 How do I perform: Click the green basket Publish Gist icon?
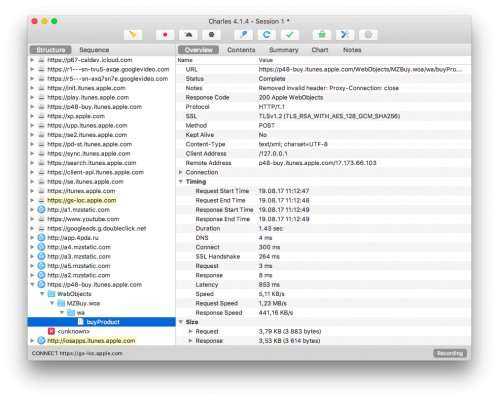coord(322,35)
